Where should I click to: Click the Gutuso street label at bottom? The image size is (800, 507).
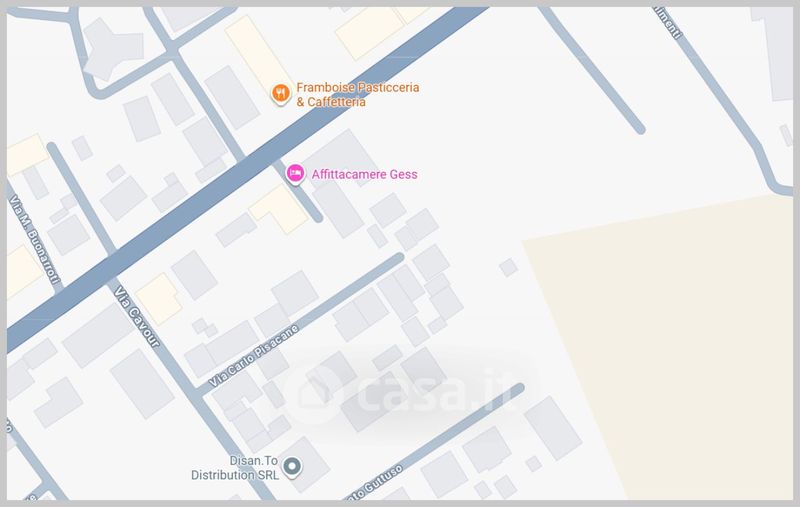click(375, 483)
